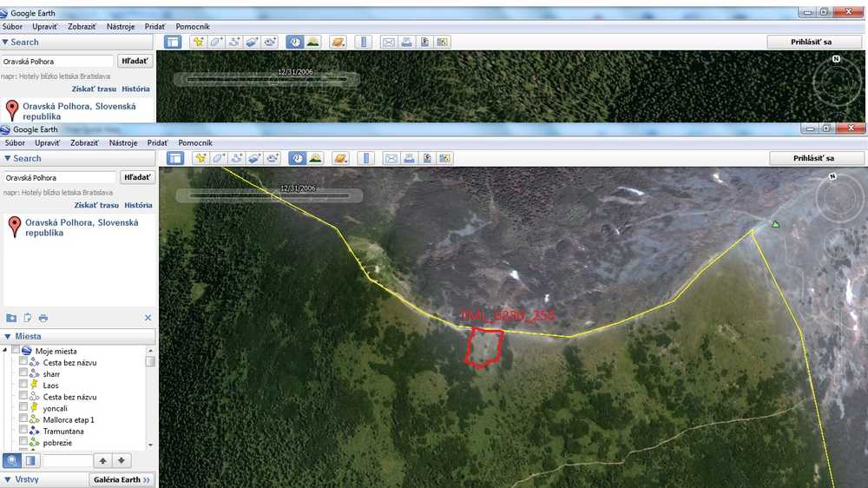Open planets switcher in back window toolbar
This screenshot has width=868, height=488.
click(338, 42)
